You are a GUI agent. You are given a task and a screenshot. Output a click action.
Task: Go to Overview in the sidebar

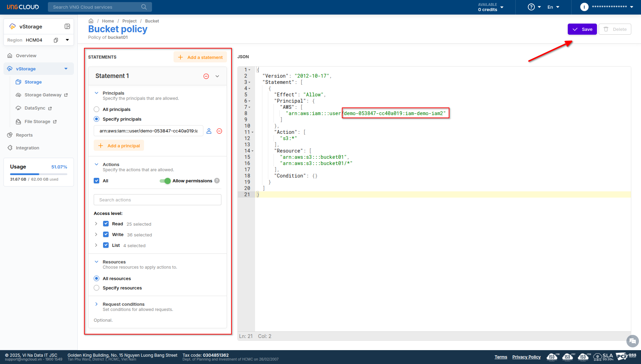pos(26,56)
